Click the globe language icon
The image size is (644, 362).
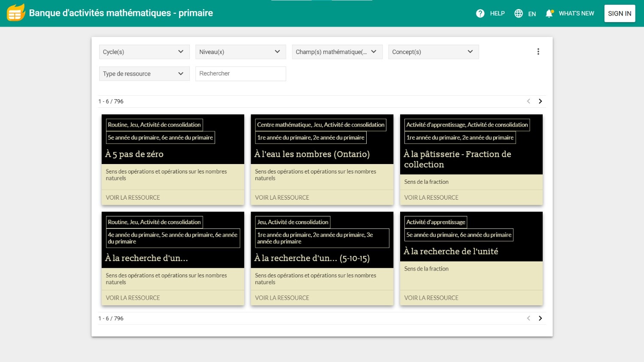519,13
